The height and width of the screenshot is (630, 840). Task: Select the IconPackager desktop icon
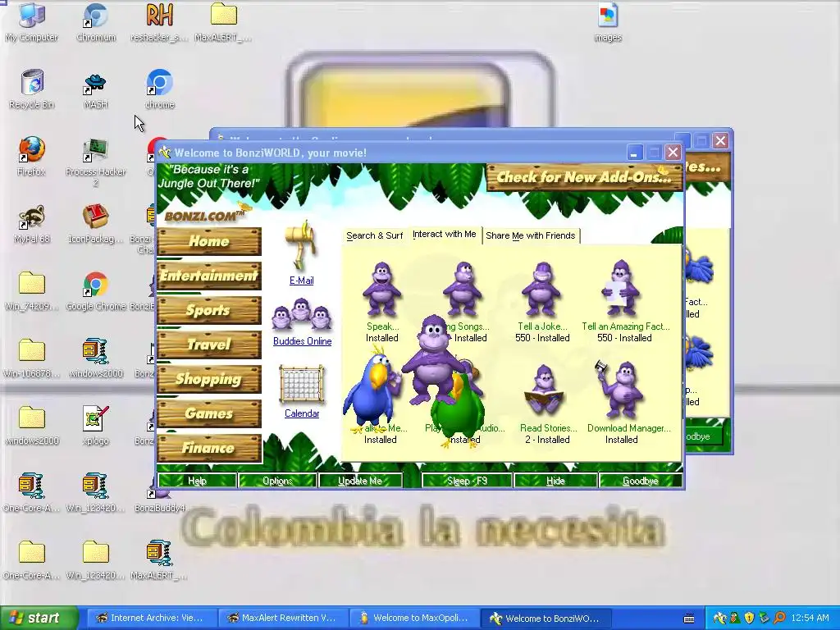(96, 225)
